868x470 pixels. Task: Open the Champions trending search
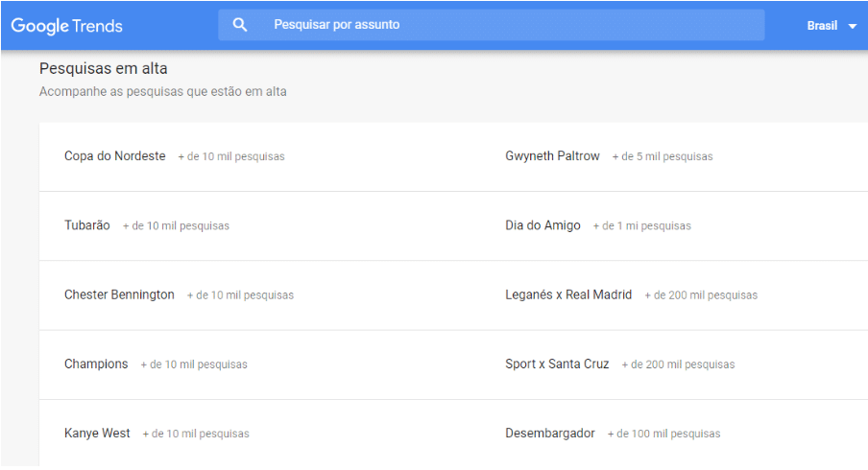tap(96, 364)
